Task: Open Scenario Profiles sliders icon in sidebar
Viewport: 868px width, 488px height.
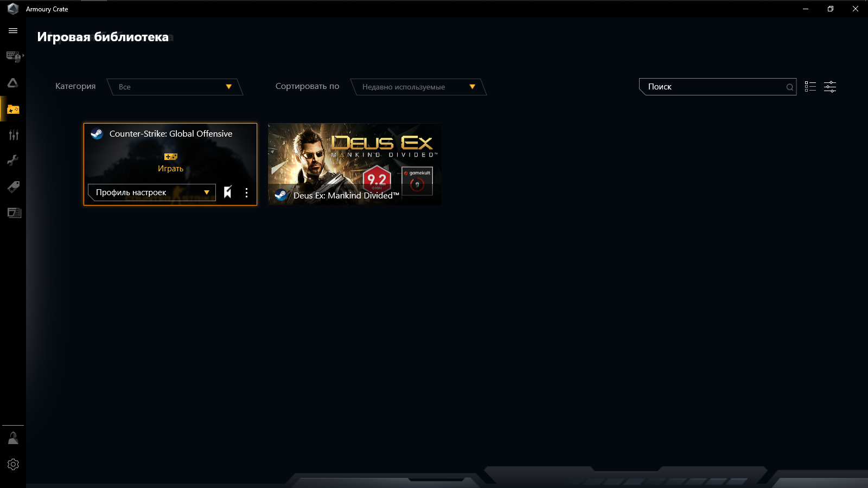Action: pyautogui.click(x=13, y=135)
